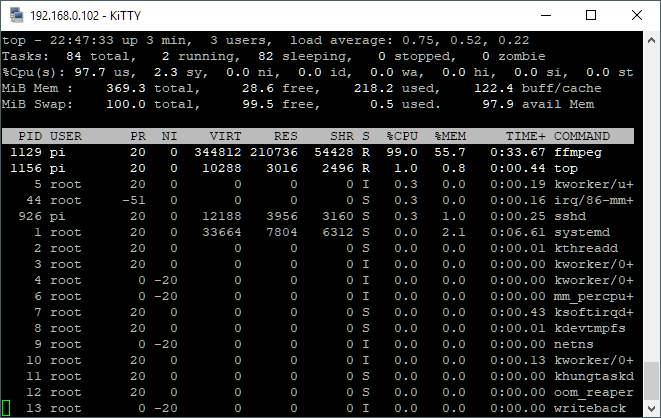661x418 pixels.
Task: Click the scrollbar down arrow
Action: tap(651, 408)
